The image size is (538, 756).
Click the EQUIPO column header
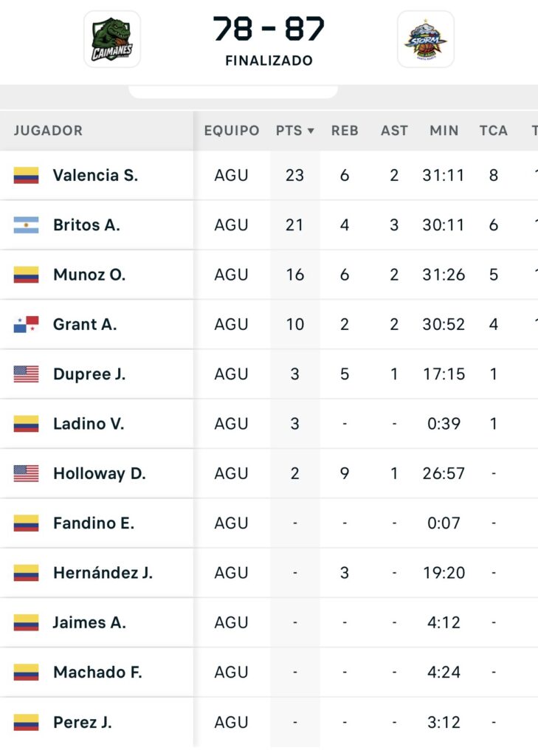(232, 131)
